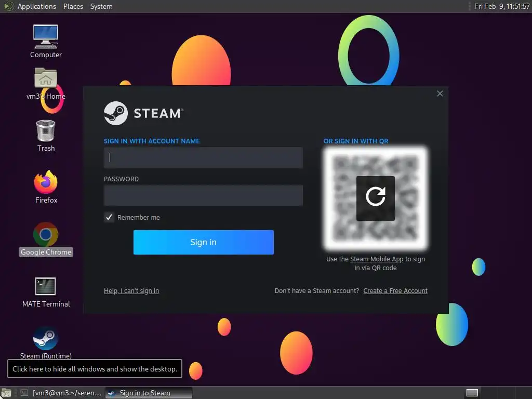
Task: Open the Help, I can't sign in link
Action: 131,291
